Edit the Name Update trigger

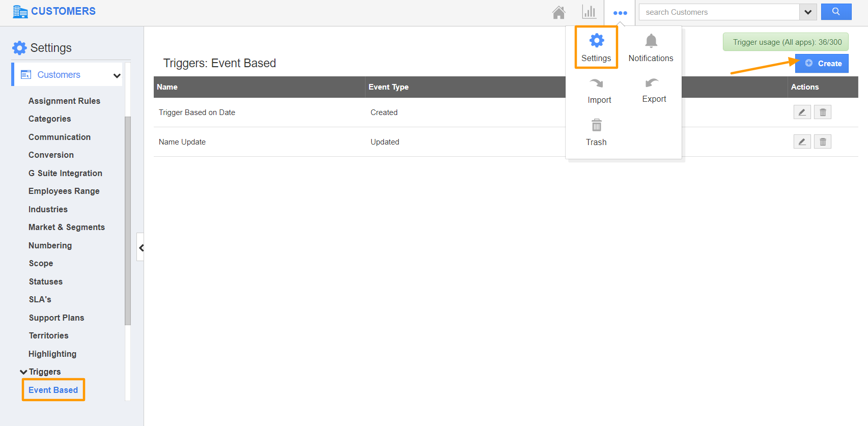802,141
